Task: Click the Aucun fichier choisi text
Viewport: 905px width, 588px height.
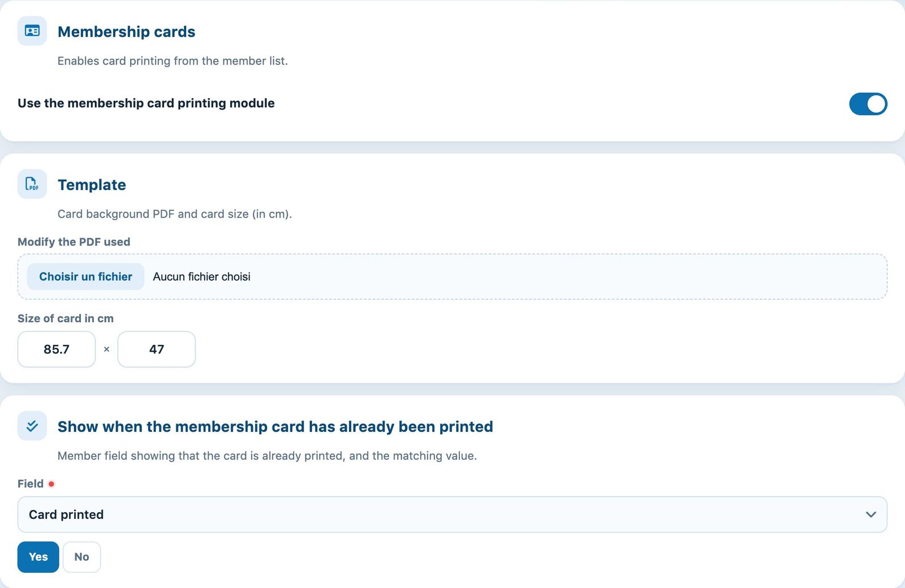Action: coord(201,276)
